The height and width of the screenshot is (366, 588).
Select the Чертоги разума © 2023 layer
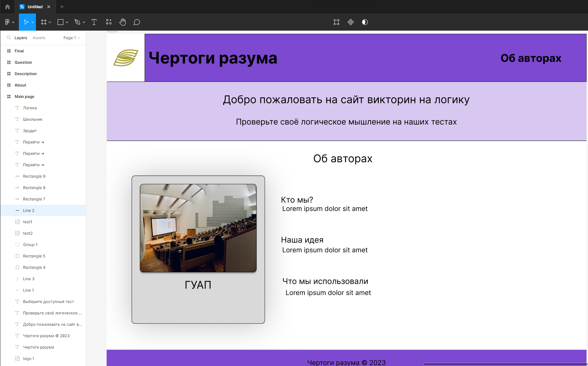[x=43, y=336]
